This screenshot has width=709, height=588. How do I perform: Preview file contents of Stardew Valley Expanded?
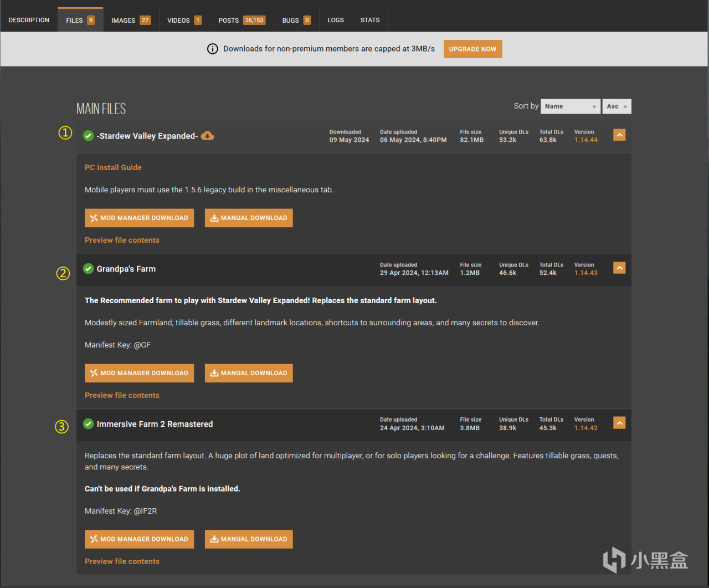122,240
